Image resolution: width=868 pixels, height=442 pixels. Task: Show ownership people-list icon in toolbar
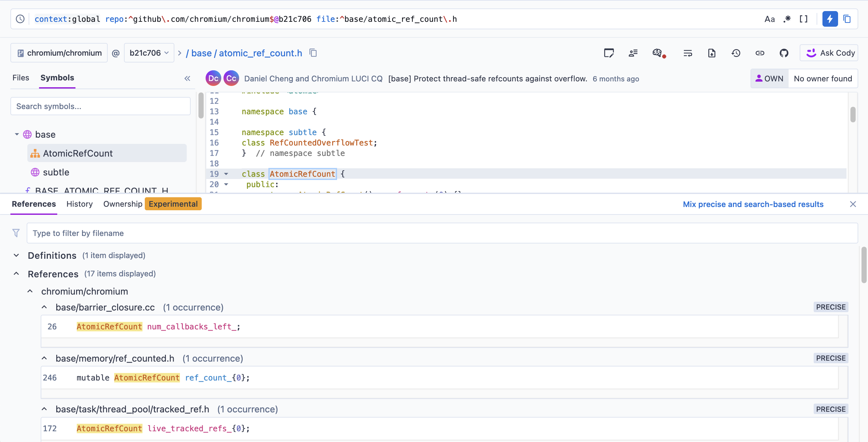633,53
